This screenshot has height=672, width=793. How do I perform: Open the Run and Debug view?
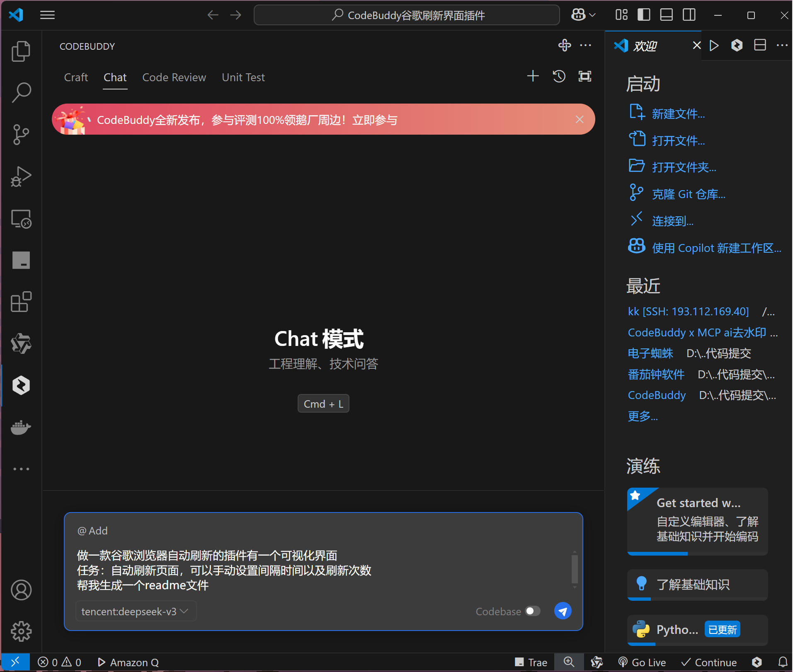(21, 176)
